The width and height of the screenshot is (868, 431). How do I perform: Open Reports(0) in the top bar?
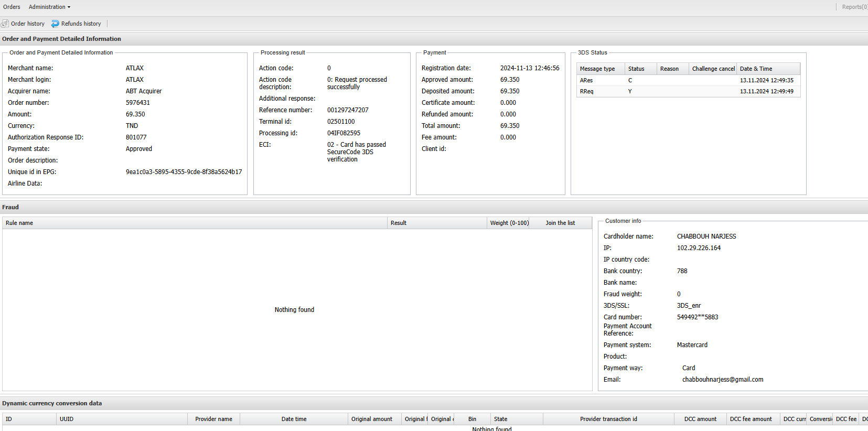854,7
